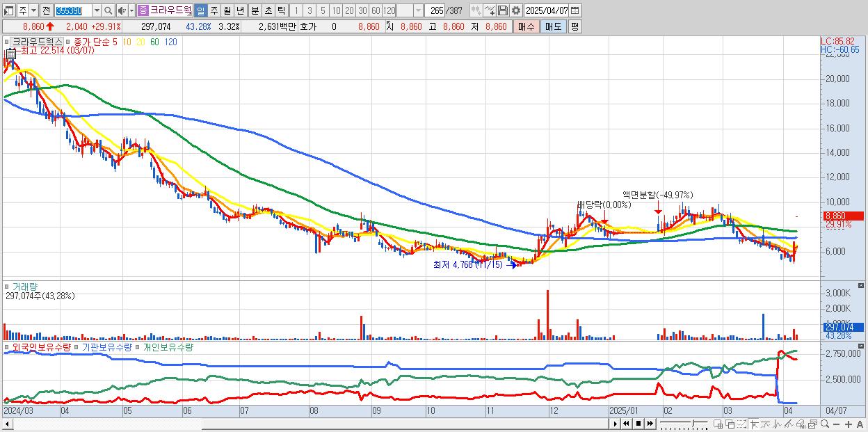Click the zigzag wave line icon
This screenshot has height=432, width=868.
[778, 424]
